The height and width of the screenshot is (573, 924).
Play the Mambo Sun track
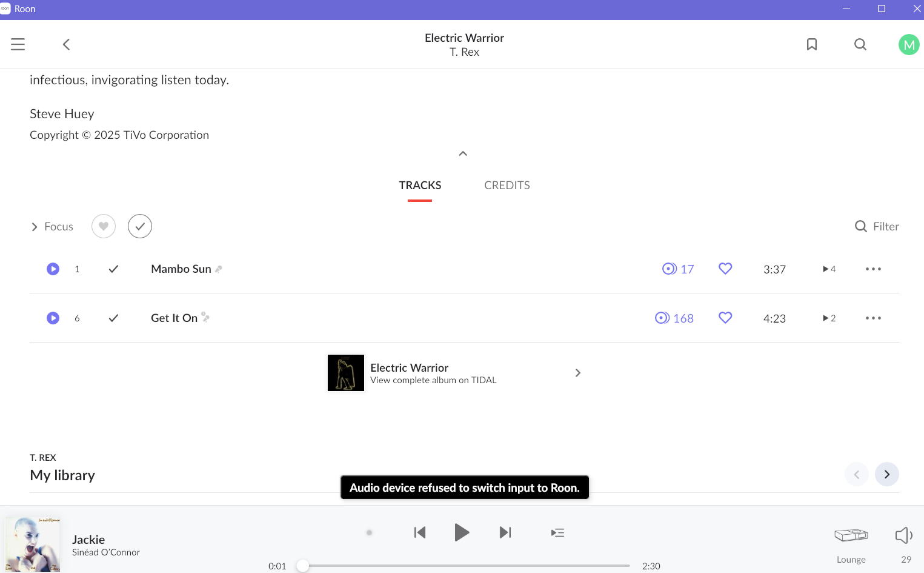(53, 269)
